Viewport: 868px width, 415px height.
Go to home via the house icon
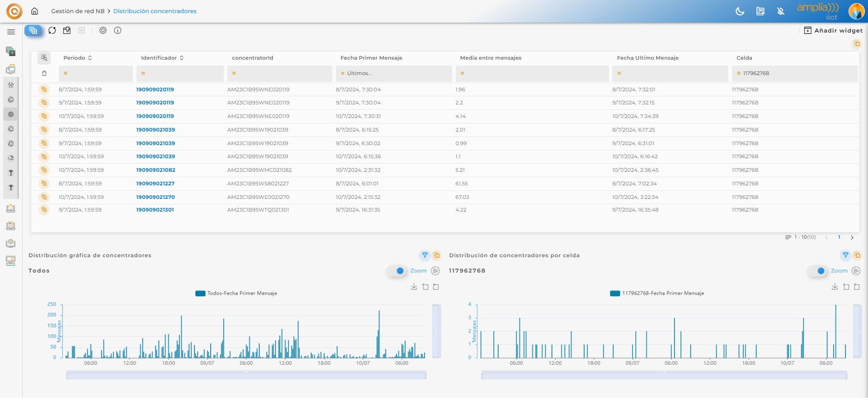(34, 11)
